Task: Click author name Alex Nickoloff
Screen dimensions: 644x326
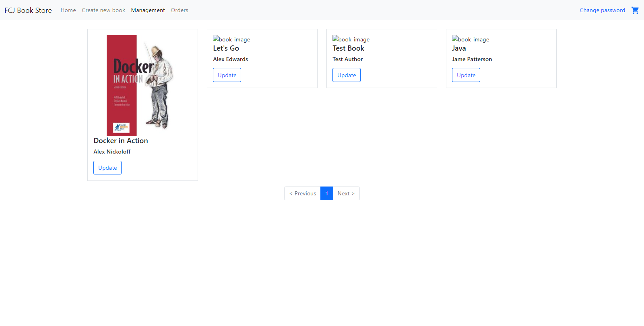Action: point(112,152)
